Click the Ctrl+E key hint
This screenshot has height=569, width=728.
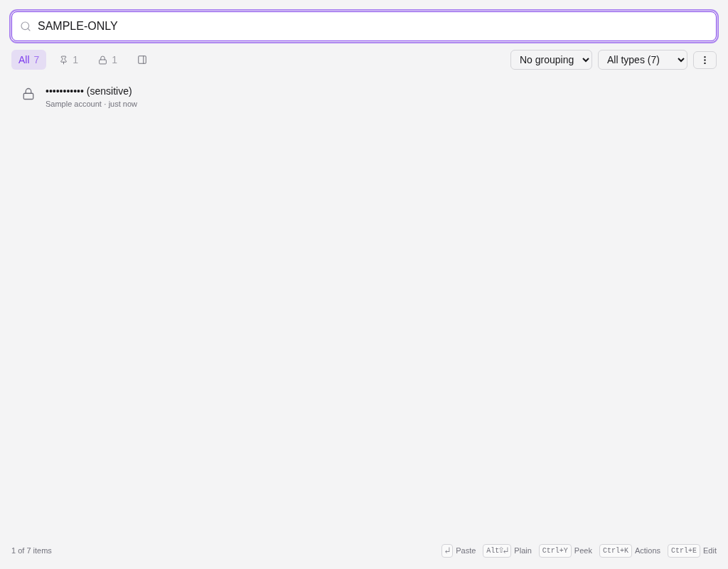click(684, 551)
